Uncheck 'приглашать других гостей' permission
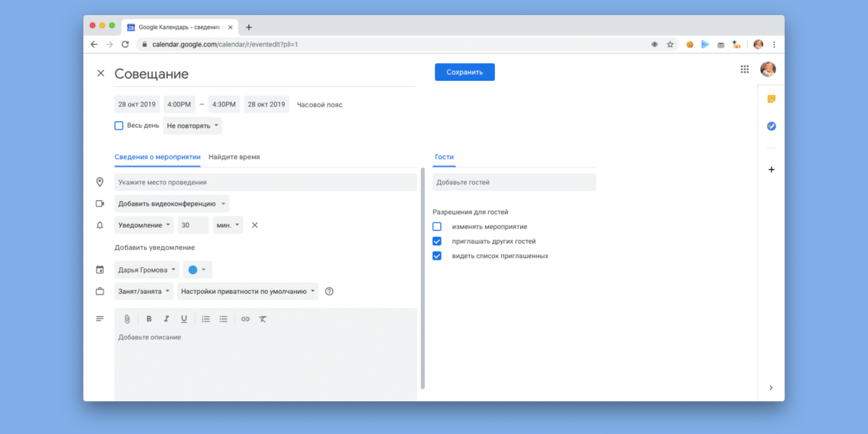The width and height of the screenshot is (868, 434). [x=437, y=241]
